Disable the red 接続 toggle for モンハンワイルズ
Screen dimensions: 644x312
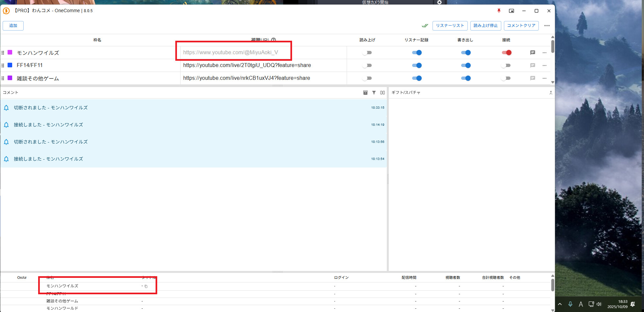click(x=507, y=53)
